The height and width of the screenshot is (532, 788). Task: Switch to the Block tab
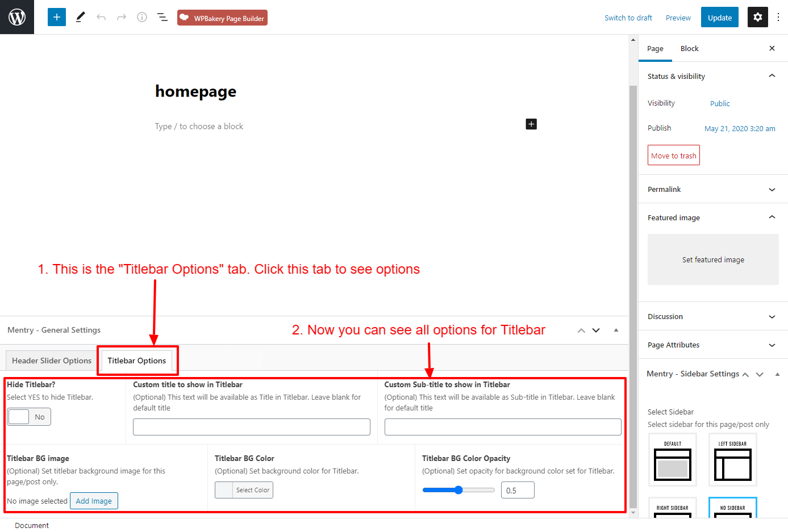coord(689,48)
